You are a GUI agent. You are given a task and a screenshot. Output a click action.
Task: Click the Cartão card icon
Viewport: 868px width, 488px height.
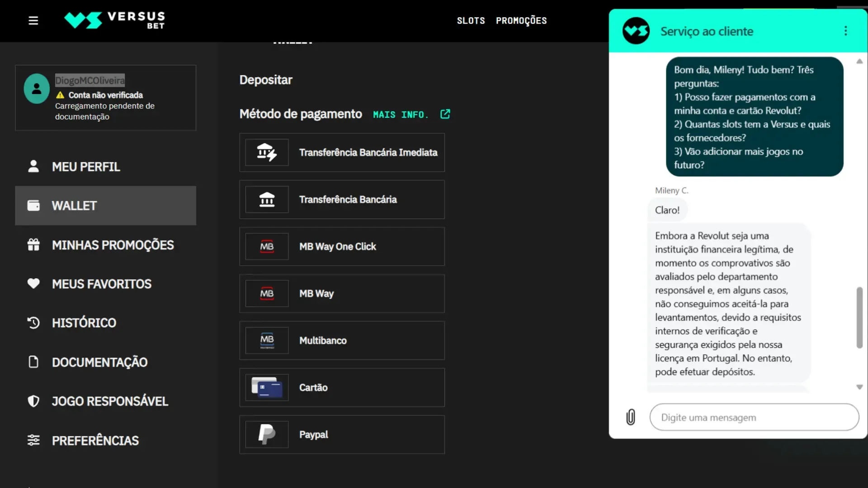point(267,387)
